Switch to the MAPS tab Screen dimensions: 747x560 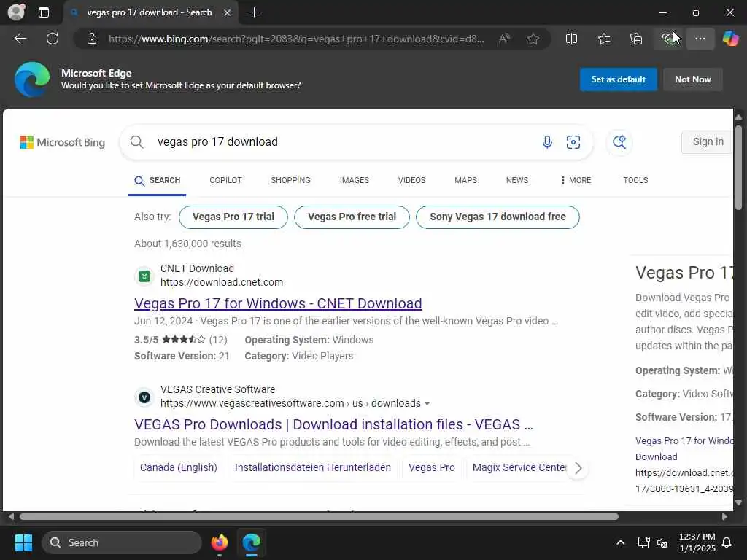[465, 181]
